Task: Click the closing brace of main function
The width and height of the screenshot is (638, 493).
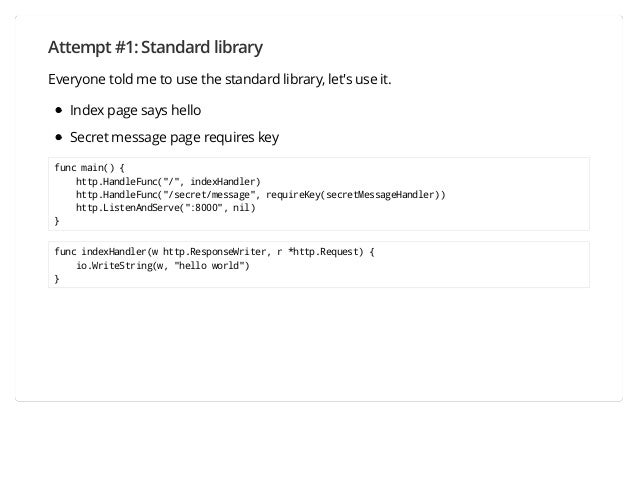Action: [57, 221]
